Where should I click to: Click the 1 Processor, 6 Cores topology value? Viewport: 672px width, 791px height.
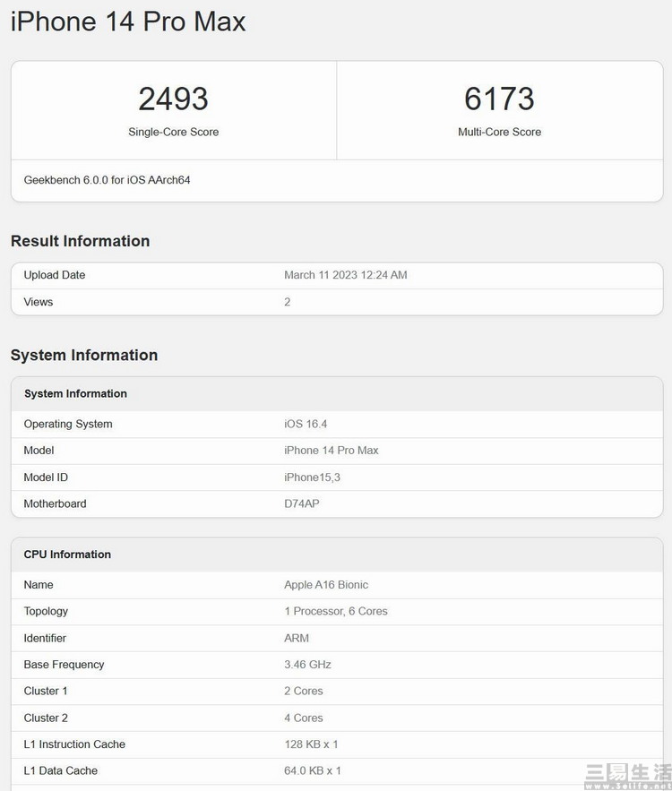coord(335,611)
